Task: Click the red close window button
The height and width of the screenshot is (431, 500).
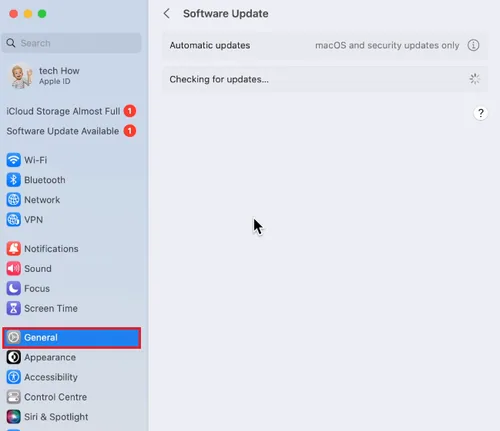Action: [14, 14]
